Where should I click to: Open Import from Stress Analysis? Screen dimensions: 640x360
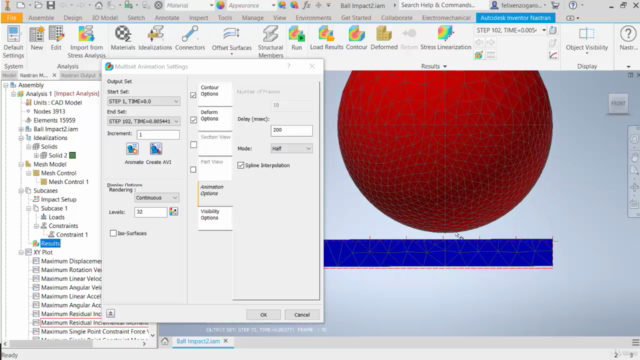point(87,42)
